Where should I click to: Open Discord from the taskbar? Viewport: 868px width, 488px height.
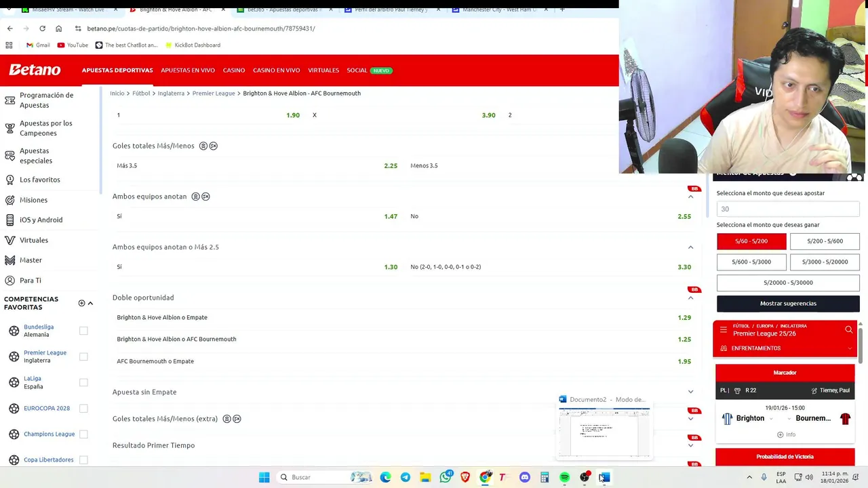coord(525,477)
